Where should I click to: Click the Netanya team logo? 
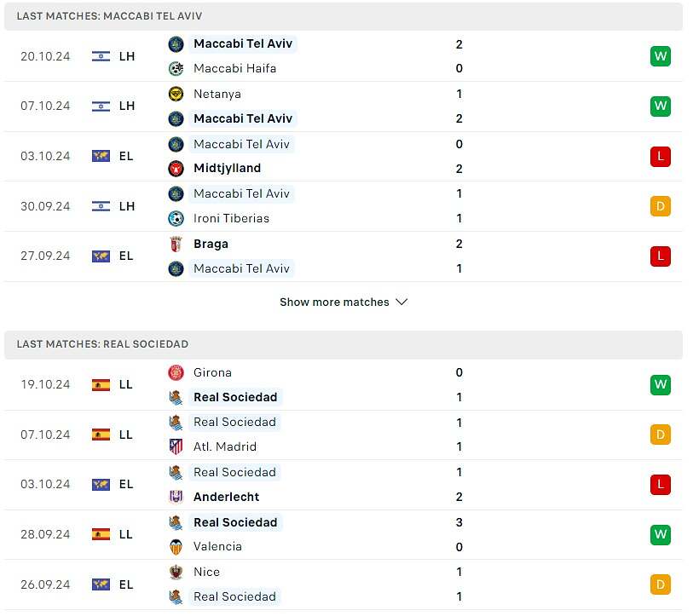(x=176, y=94)
